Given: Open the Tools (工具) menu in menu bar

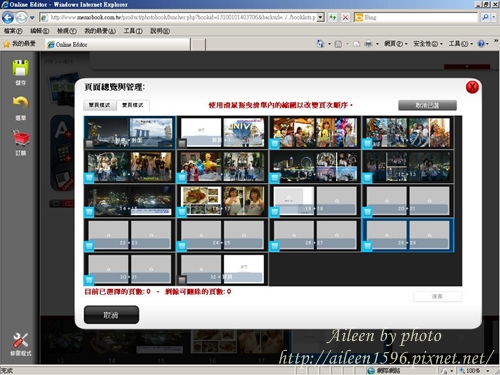Looking at the screenshot, I should 133,31.
